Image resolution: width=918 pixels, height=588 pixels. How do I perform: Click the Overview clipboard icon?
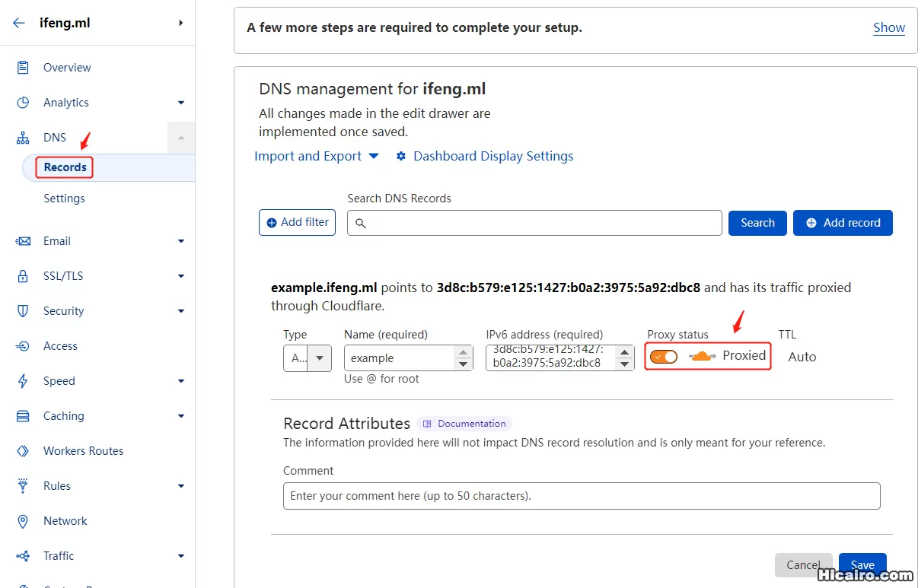point(23,68)
